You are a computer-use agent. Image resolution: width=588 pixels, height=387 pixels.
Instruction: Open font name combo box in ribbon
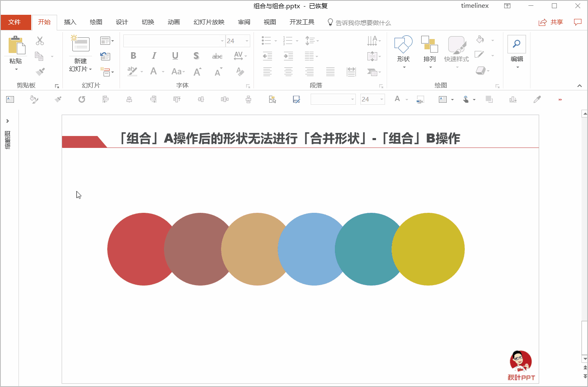pos(174,41)
